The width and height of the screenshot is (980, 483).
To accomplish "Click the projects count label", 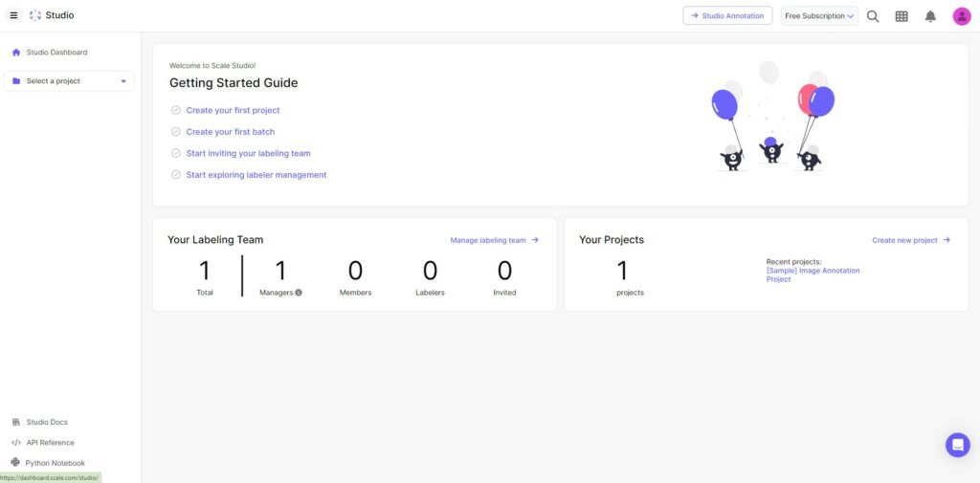I will [630, 293].
